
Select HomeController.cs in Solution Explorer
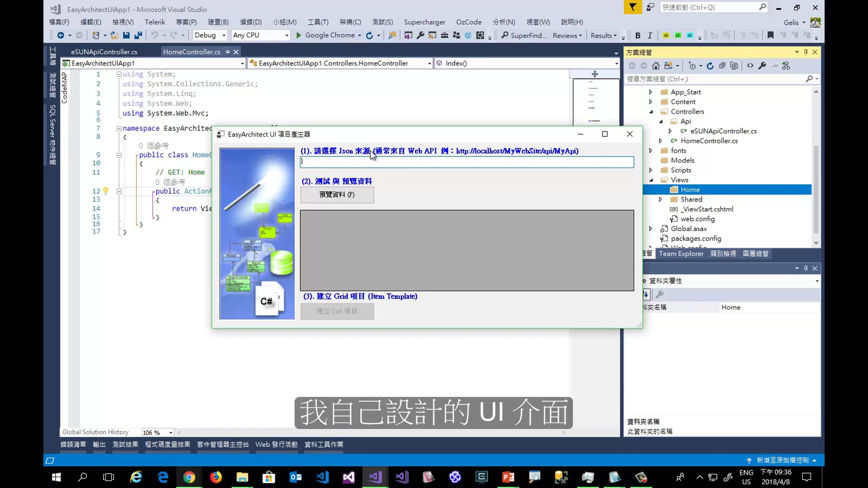pos(708,141)
